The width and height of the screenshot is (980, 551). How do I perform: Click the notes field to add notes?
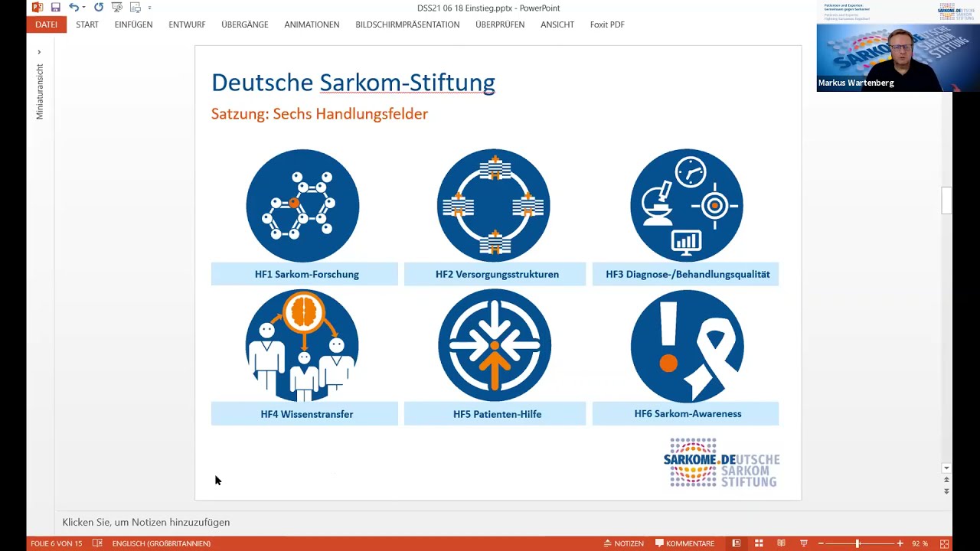coord(146,523)
